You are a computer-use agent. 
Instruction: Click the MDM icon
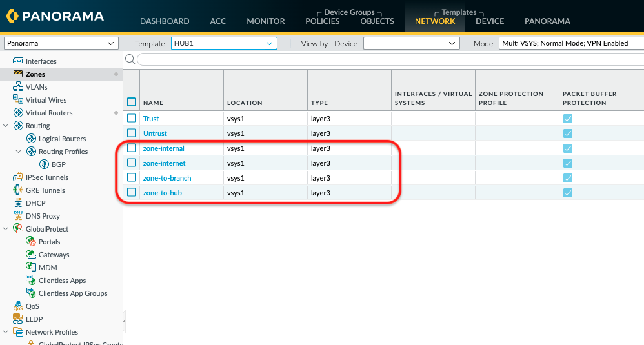pos(31,267)
